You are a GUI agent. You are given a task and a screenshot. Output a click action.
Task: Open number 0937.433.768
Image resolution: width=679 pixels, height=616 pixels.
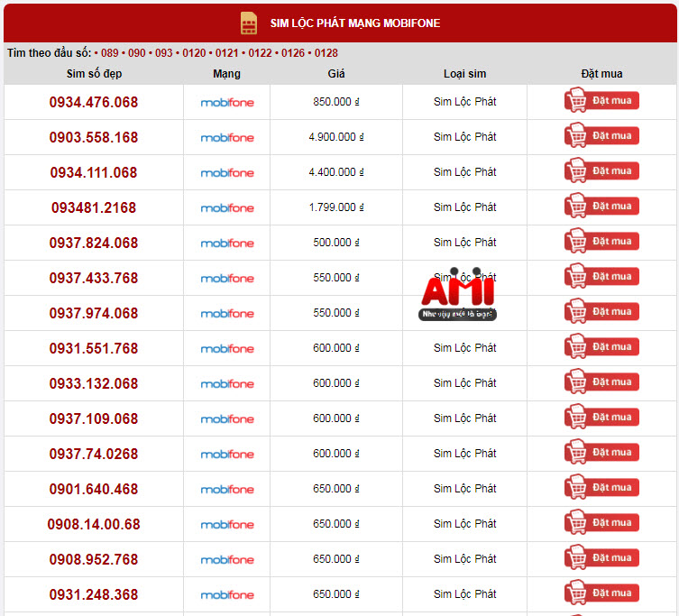coord(94,278)
